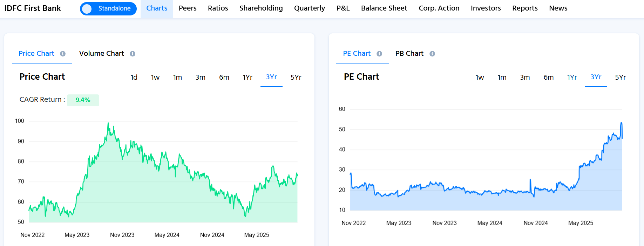The height and width of the screenshot is (246, 644).
Task: Open the Balance Sheet section
Action: (x=384, y=8)
